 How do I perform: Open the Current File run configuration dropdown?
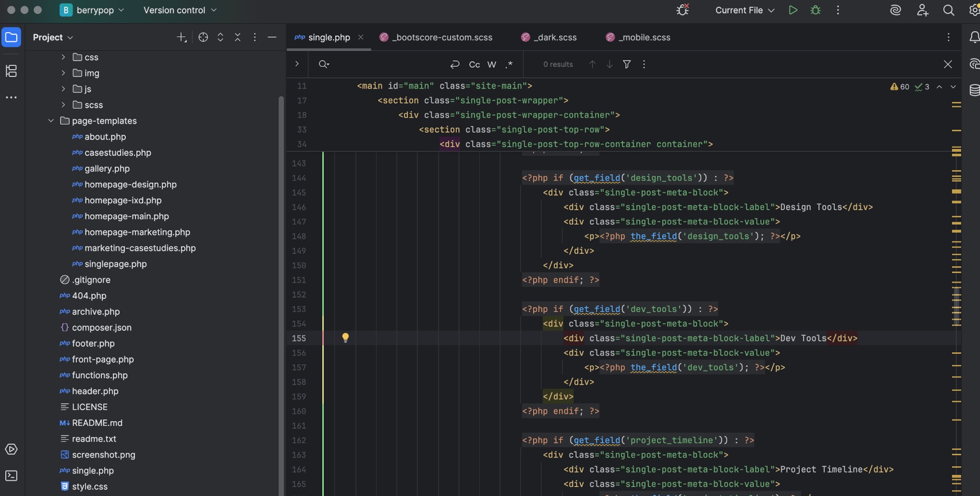[x=744, y=10]
